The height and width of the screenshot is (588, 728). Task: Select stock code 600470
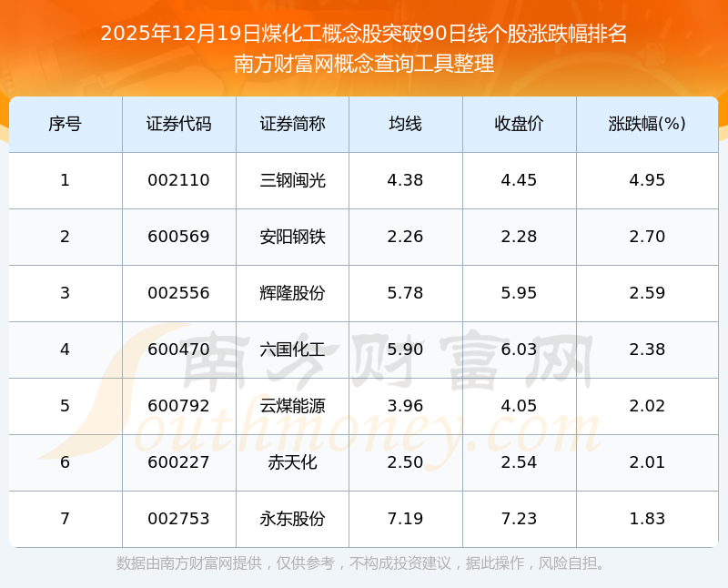coord(178,350)
